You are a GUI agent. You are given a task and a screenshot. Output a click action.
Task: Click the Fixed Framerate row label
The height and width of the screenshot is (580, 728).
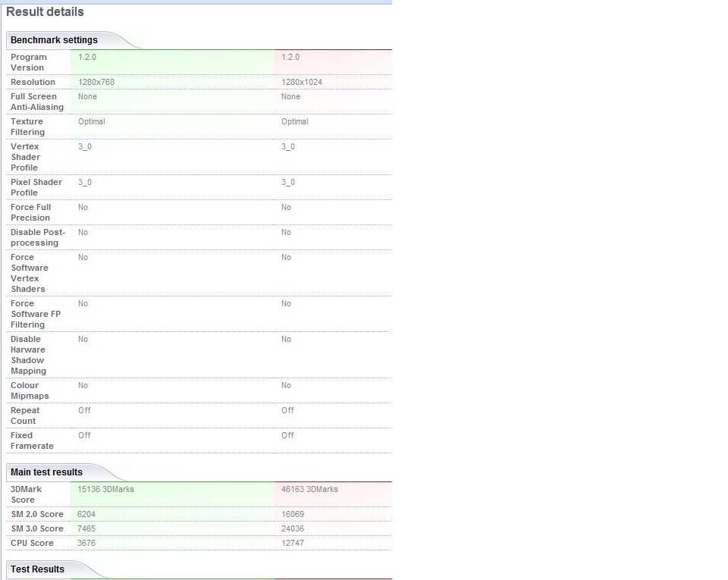point(32,440)
